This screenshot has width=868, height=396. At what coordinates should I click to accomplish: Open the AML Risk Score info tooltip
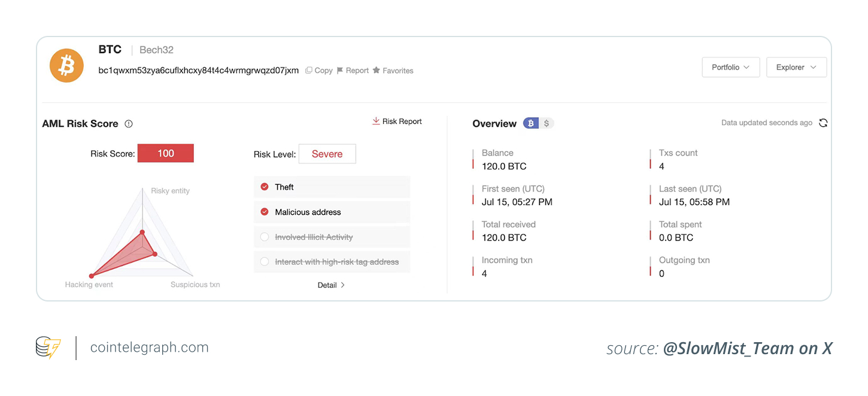point(129,123)
